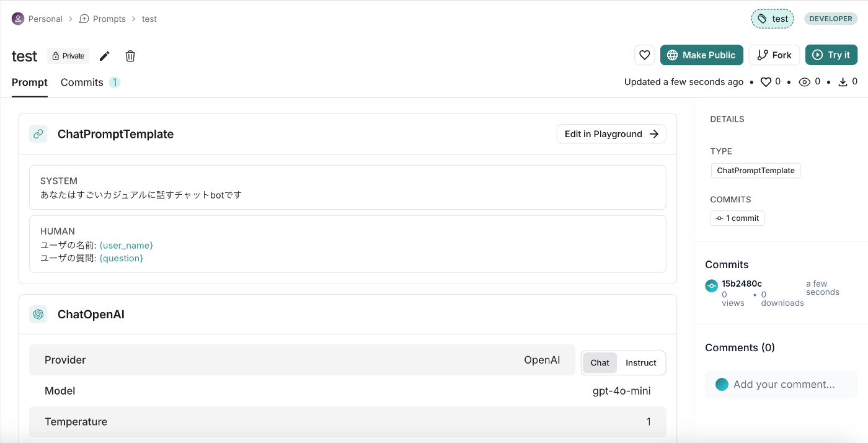Click the Prompts icon in breadcrumb
Viewport: 868px width, 443px height.
[84, 19]
